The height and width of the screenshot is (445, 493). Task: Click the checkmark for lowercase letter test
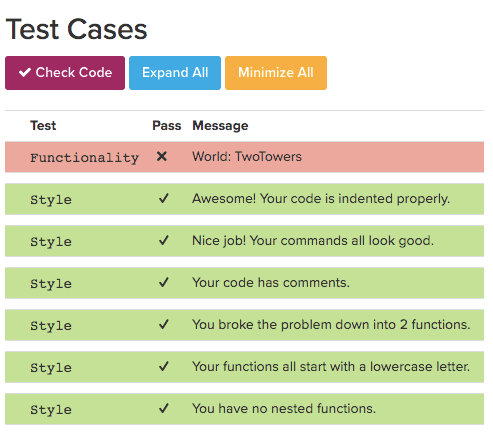[x=164, y=366]
